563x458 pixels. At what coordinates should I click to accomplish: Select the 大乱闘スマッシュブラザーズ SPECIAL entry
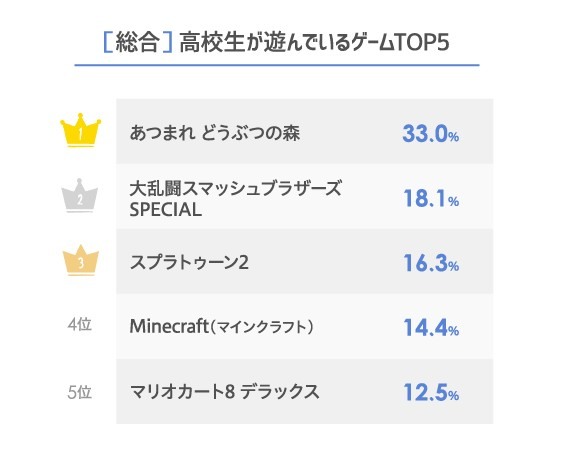[x=236, y=199]
